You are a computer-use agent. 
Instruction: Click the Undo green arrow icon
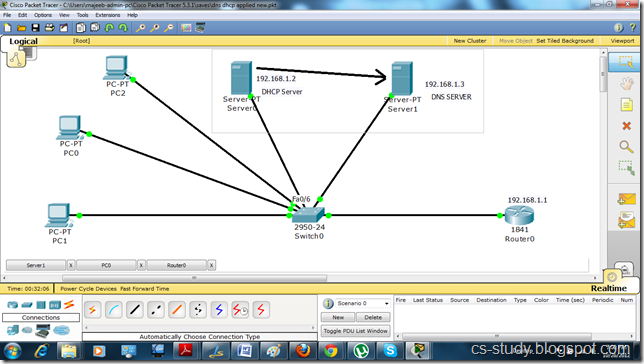click(x=109, y=28)
